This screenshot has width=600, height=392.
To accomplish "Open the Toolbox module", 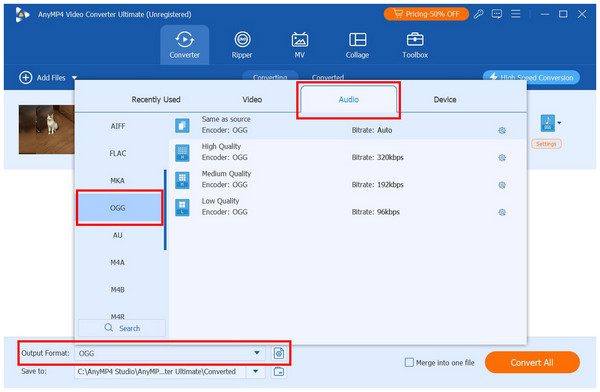I will point(415,45).
